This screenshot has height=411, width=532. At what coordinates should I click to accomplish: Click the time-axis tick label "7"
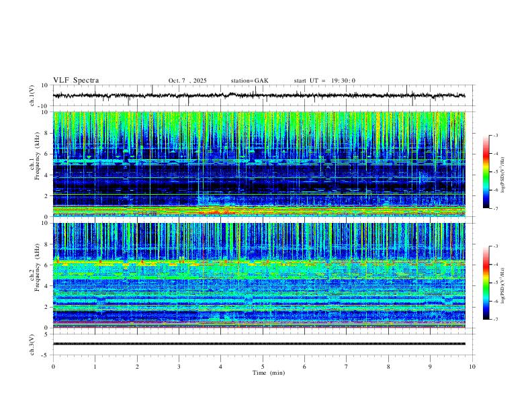click(x=347, y=367)
